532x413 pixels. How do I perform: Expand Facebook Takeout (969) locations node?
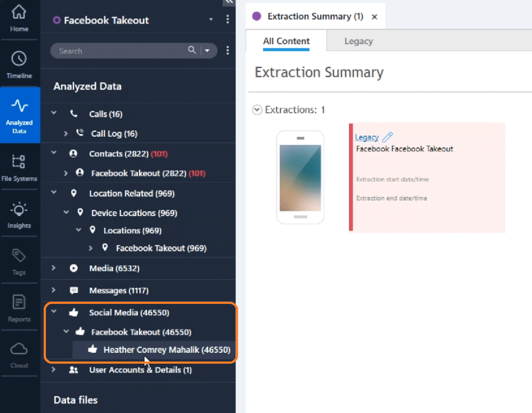coord(90,248)
